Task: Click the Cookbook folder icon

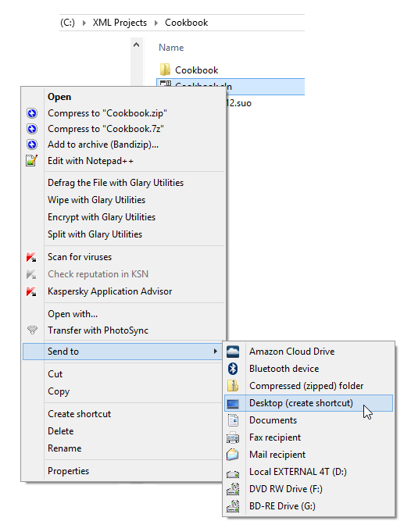Action: (x=165, y=70)
